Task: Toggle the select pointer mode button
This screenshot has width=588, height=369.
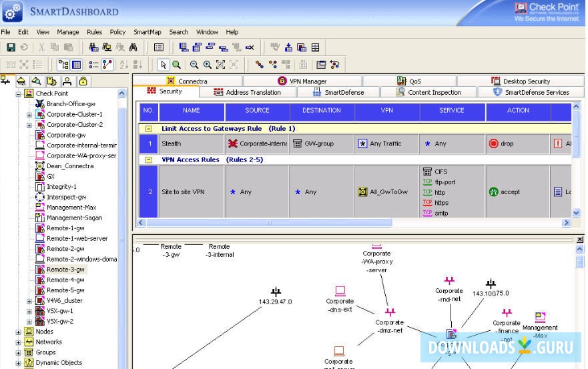Action: [x=163, y=65]
